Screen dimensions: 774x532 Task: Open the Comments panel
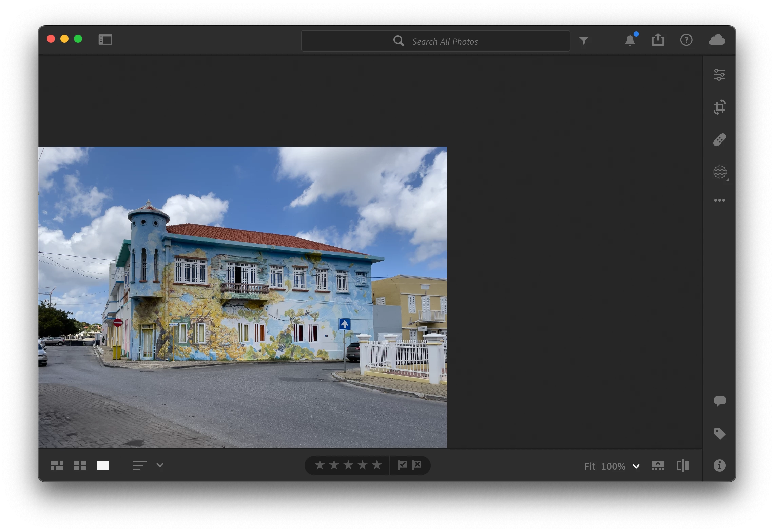coord(719,401)
